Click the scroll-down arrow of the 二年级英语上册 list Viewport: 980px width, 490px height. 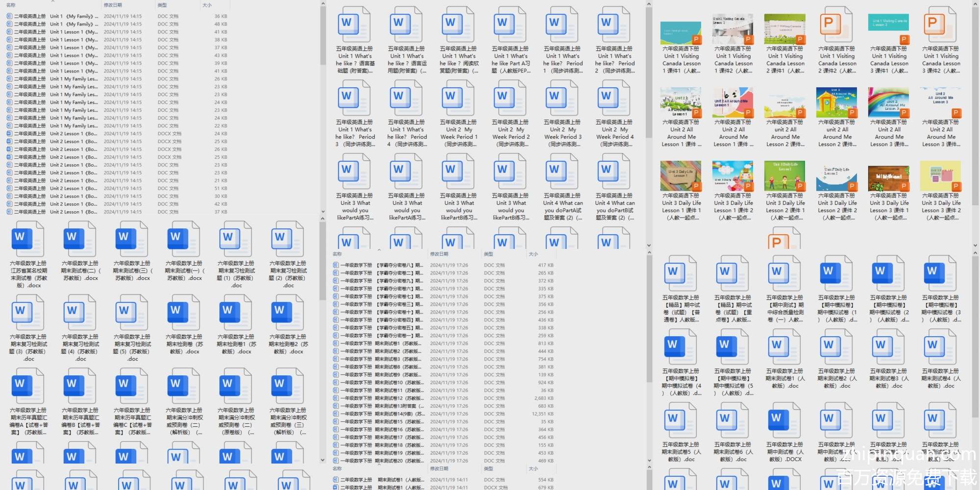323,212
